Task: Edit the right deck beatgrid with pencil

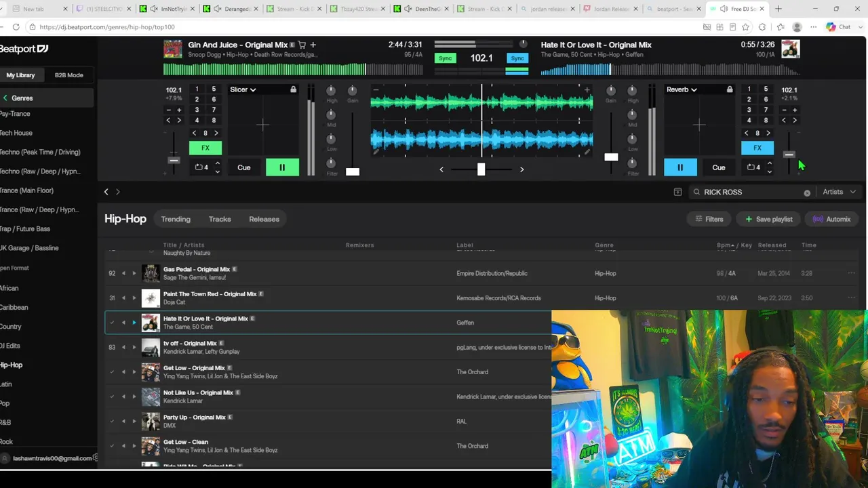Action: 587,152
